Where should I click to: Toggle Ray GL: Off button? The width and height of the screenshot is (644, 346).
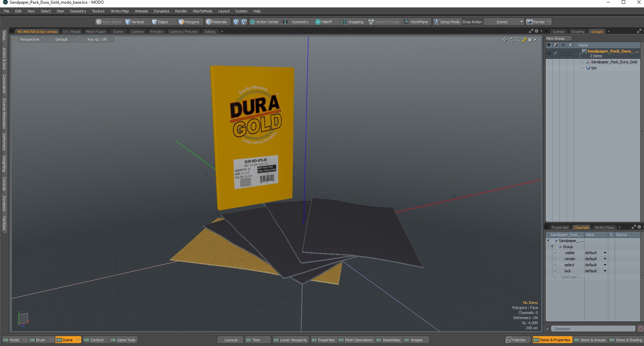pos(97,40)
